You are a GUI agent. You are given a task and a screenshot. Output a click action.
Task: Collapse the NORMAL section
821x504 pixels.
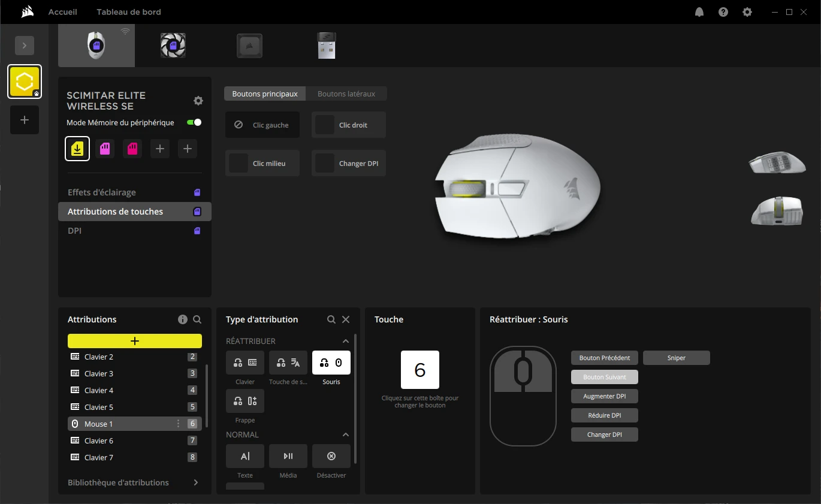pos(346,434)
